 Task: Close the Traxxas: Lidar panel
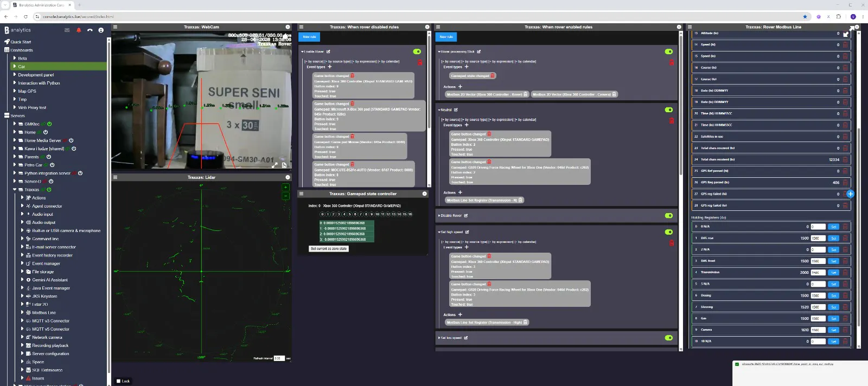point(288,177)
